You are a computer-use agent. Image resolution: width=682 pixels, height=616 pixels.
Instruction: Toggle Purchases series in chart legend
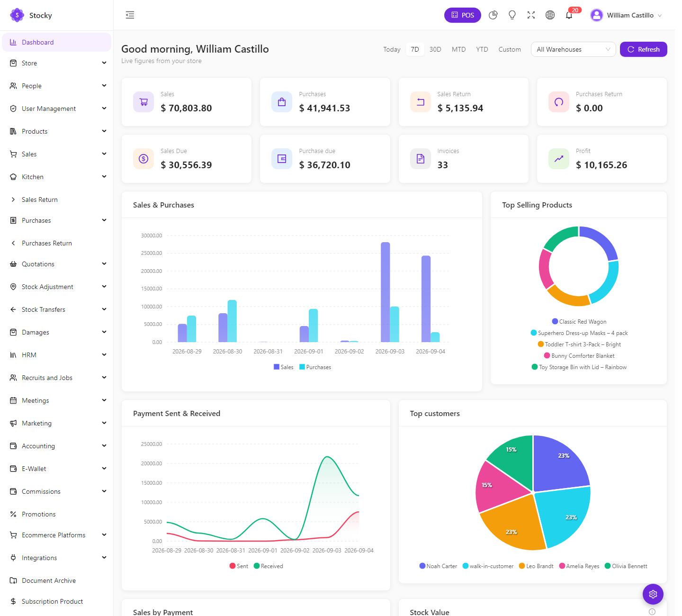(315, 367)
